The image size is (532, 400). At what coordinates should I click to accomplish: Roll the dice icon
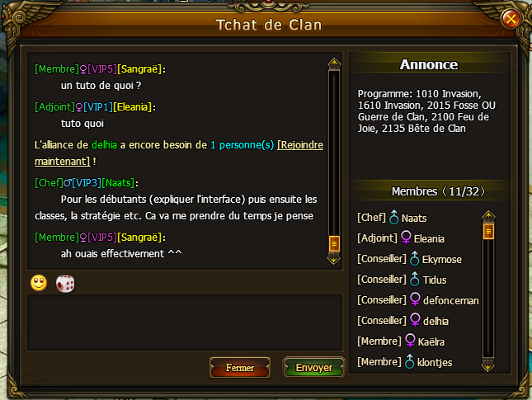point(65,284)
